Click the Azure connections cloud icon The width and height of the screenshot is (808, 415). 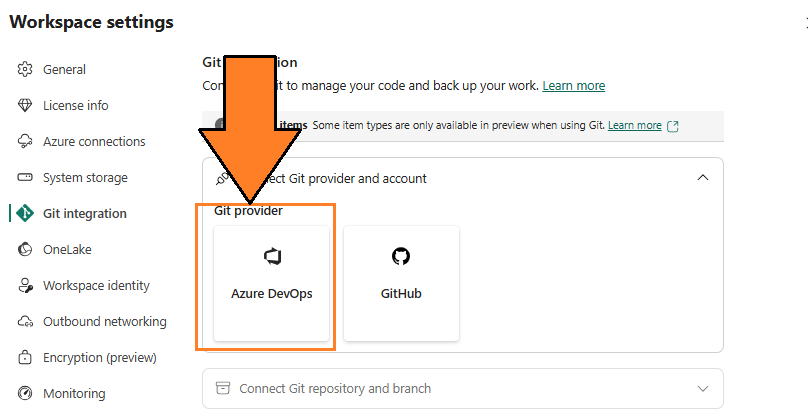tap(26, 142)
